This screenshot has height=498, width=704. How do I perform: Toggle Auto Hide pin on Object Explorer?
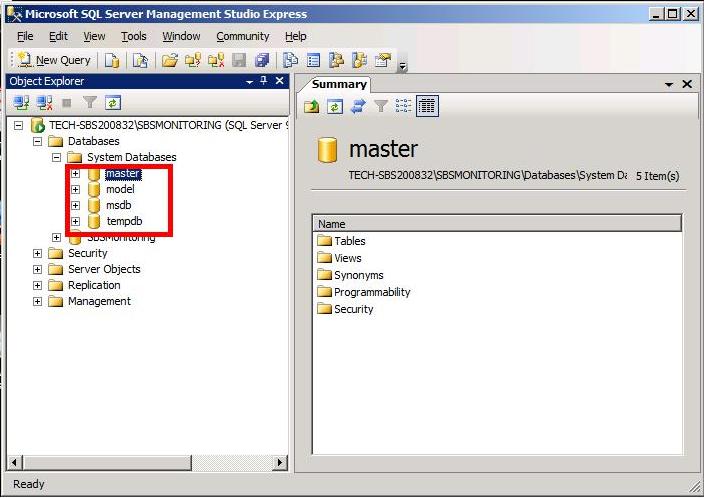(264, 81)
